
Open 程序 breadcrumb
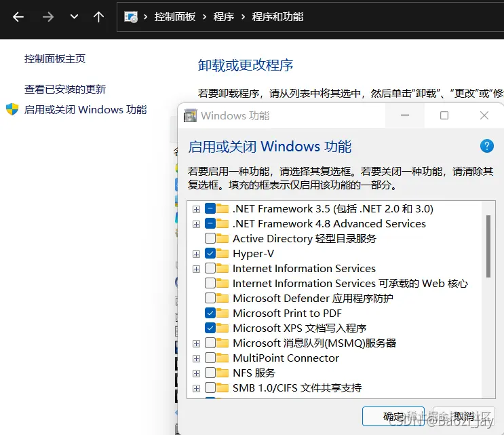224,17
